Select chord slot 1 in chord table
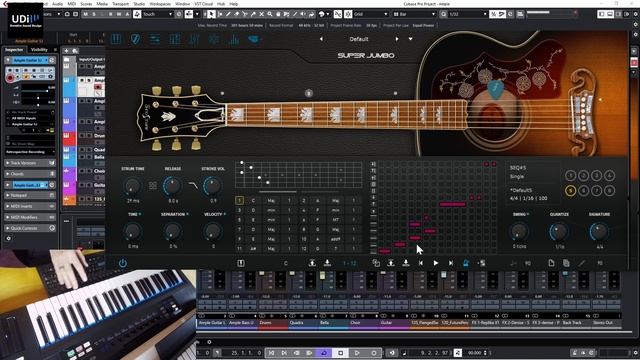 coord(240,200)
